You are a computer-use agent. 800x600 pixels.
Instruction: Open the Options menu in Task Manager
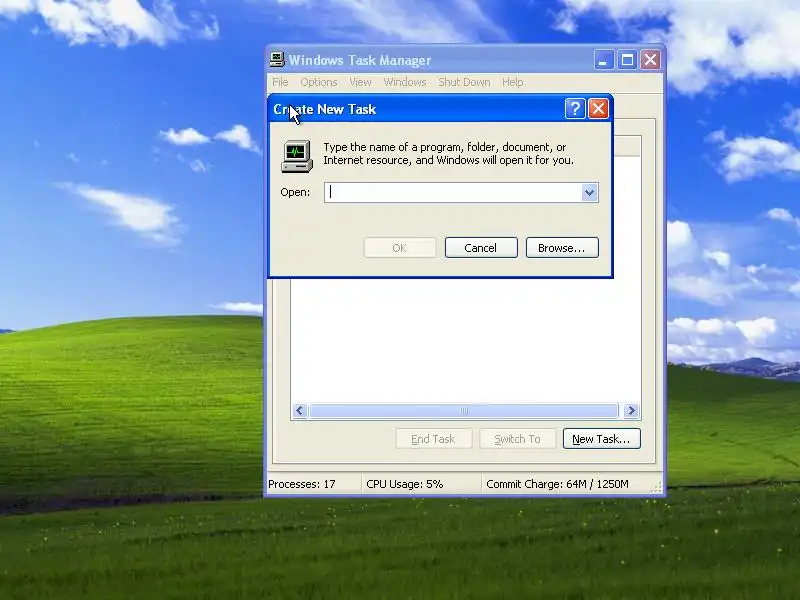(x=319, y=82)
